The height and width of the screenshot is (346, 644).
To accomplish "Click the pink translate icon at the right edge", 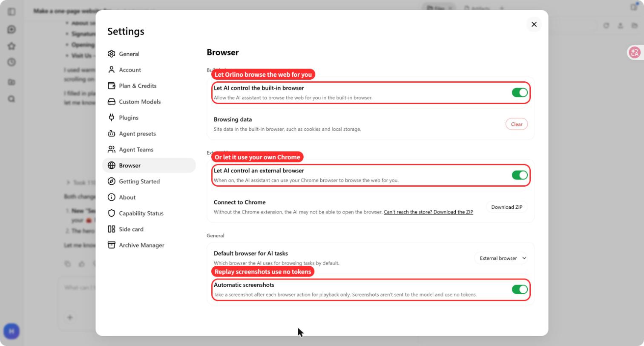I will (x=634, y=52).
